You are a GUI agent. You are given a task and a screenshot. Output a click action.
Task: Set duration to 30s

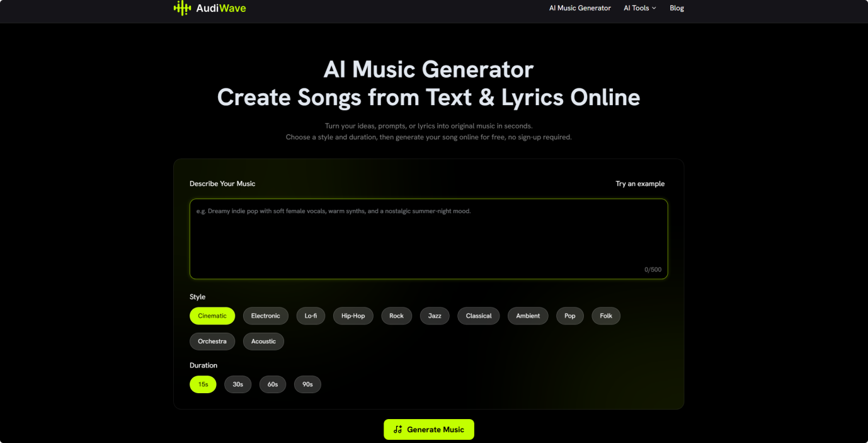tap(238, 384)
